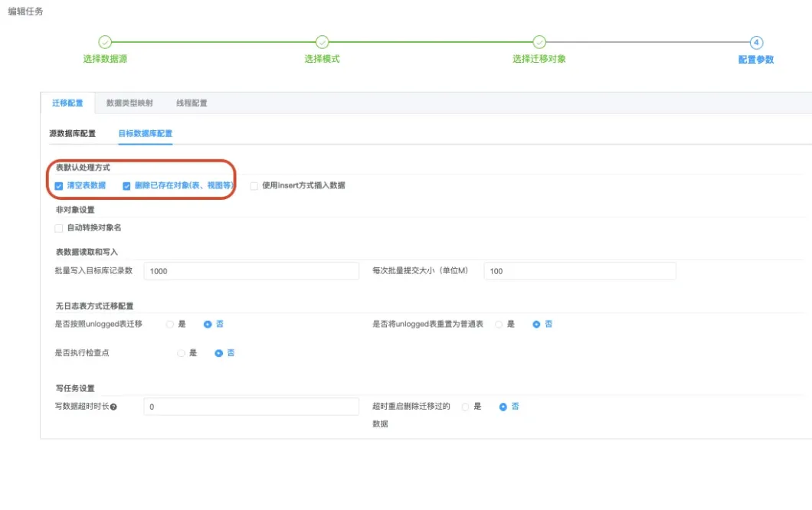Click the 表数据读取和写入 section heading
Image resolution: width=812 pixels, height=510 pixels.
click(87, 252)
